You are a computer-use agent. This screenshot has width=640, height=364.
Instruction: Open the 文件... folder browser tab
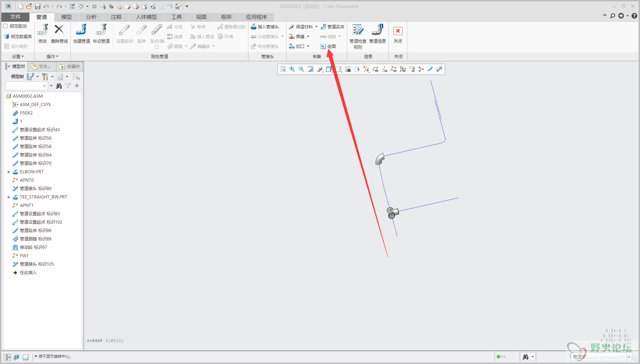coord(41,66)
